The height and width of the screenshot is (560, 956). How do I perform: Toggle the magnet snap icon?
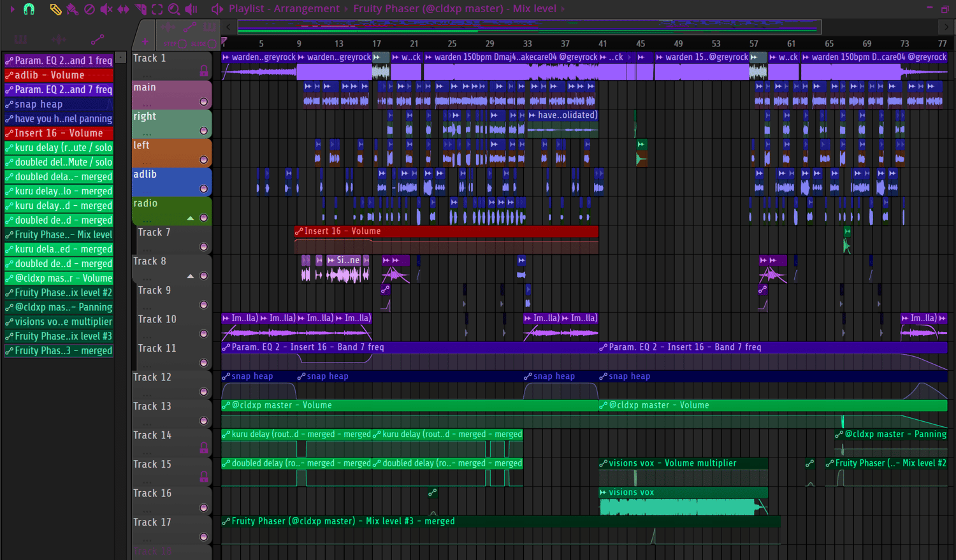click(x=29, y=9)
